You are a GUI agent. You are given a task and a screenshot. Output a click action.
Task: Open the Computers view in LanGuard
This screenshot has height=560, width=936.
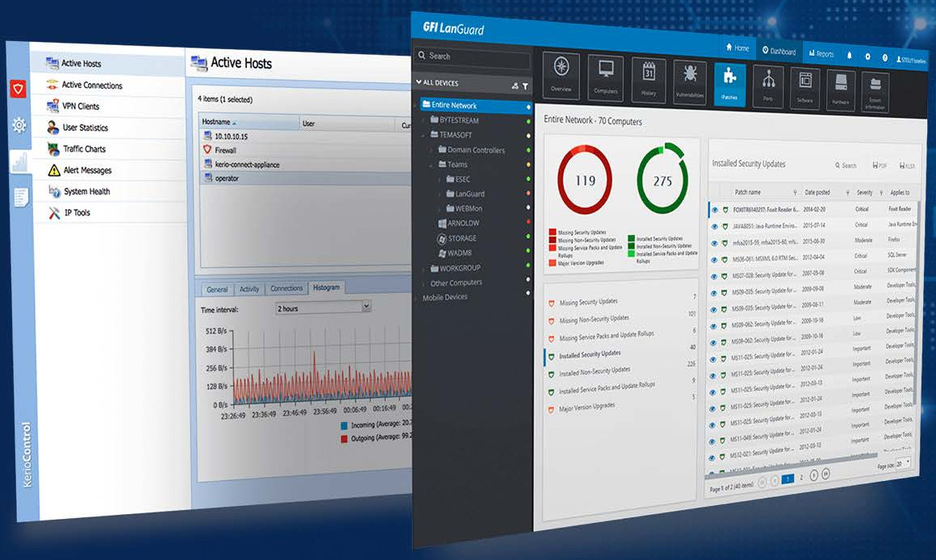[x=605, y=77]
